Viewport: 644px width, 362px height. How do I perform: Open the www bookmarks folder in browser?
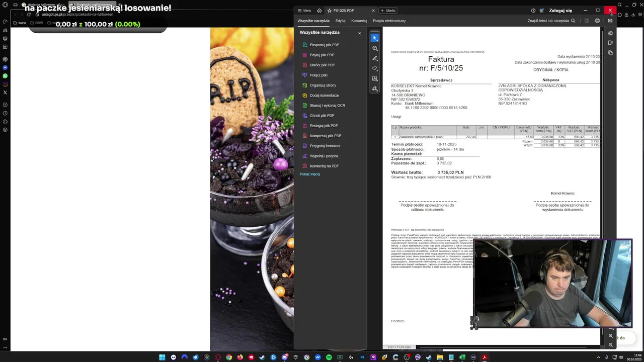point(19,23)
